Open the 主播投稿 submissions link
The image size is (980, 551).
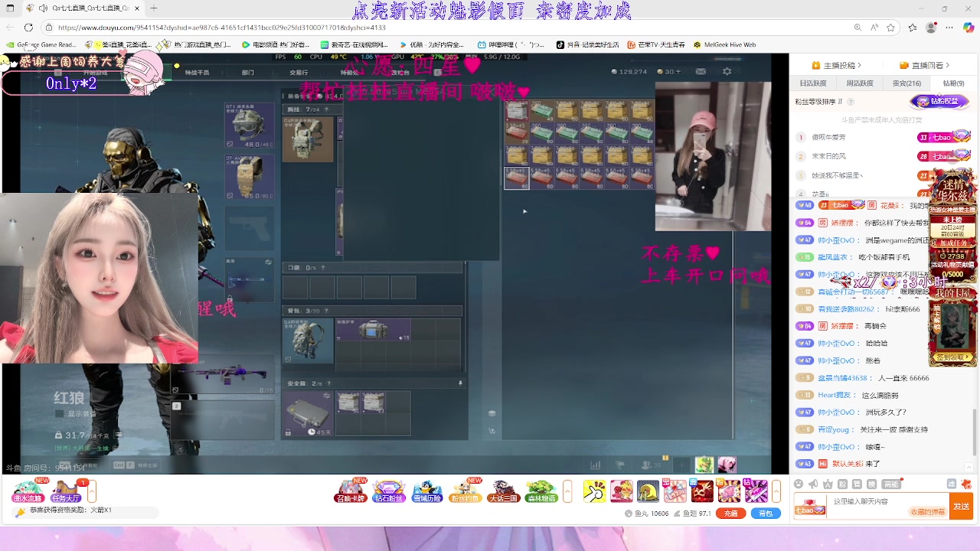[x=837, y=65]
